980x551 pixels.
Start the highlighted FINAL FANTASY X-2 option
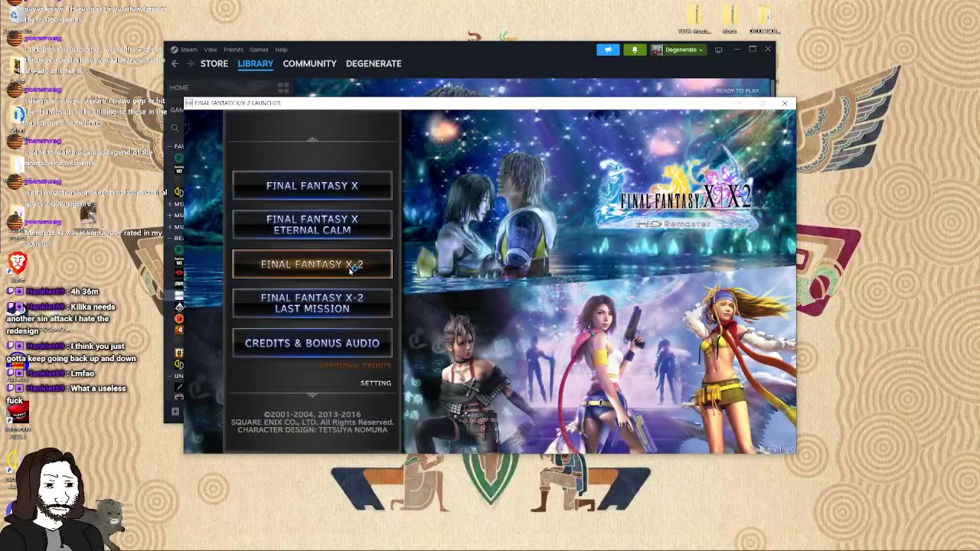tap(312, 264)
